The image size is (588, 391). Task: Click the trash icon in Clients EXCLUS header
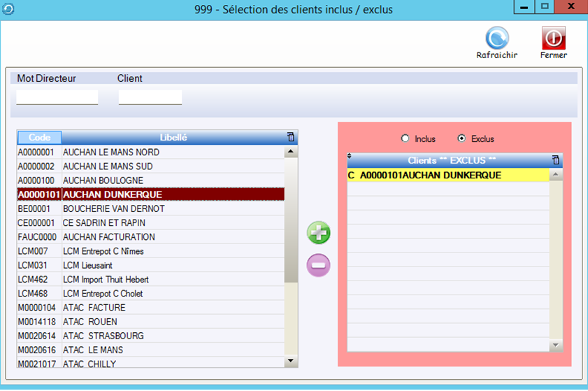click(556, 160)
